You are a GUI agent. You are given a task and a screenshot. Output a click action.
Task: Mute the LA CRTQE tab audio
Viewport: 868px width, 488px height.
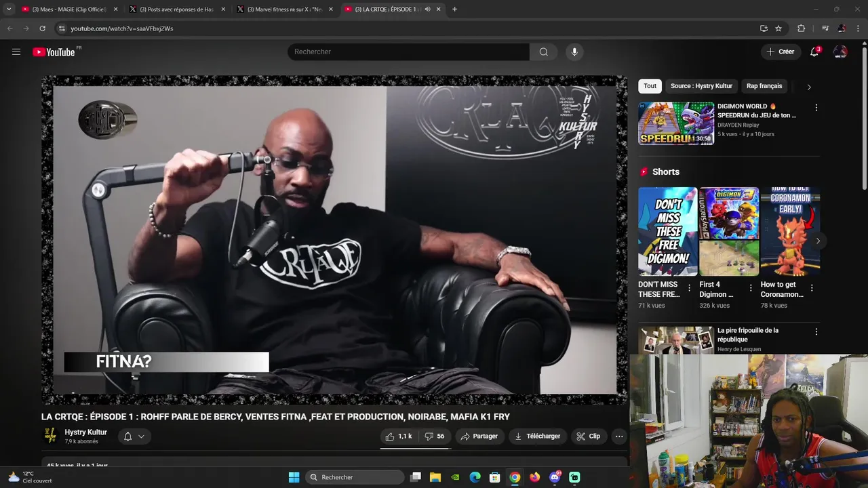click(x=427, y=9)
